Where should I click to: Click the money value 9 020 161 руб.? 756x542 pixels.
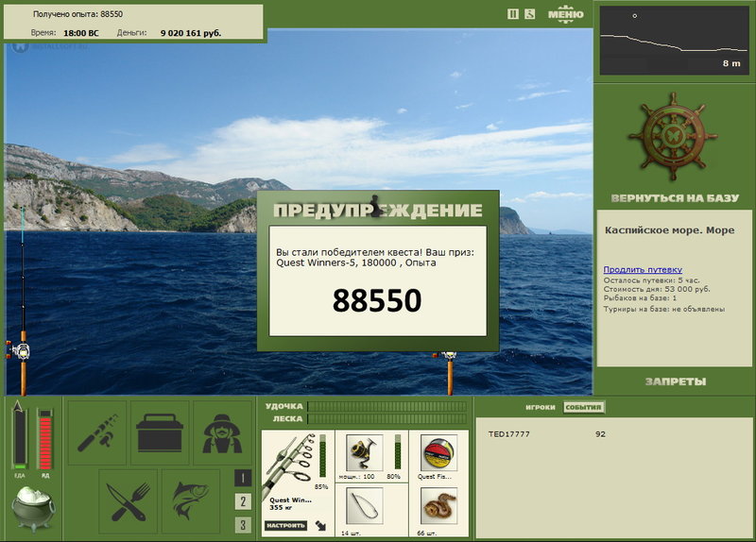coord(191,33)
